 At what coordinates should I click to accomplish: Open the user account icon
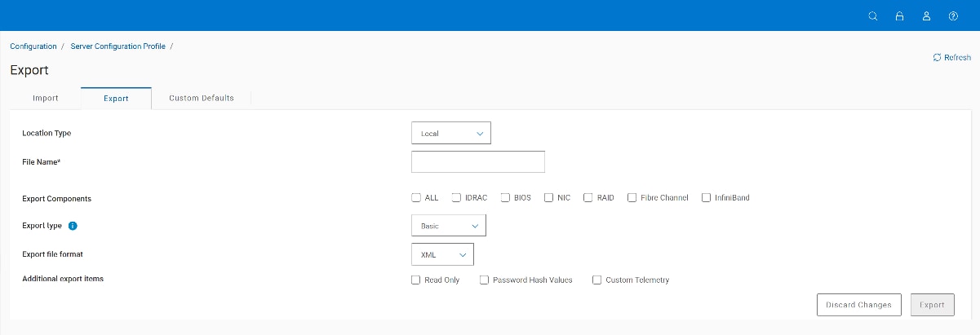tap(926, 15)
